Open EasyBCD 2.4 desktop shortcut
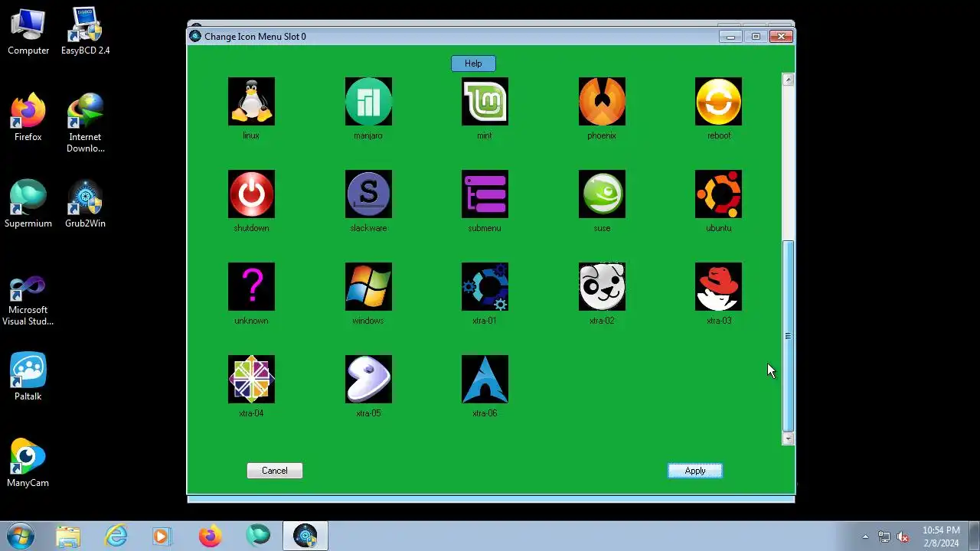 tap(85, 32)
